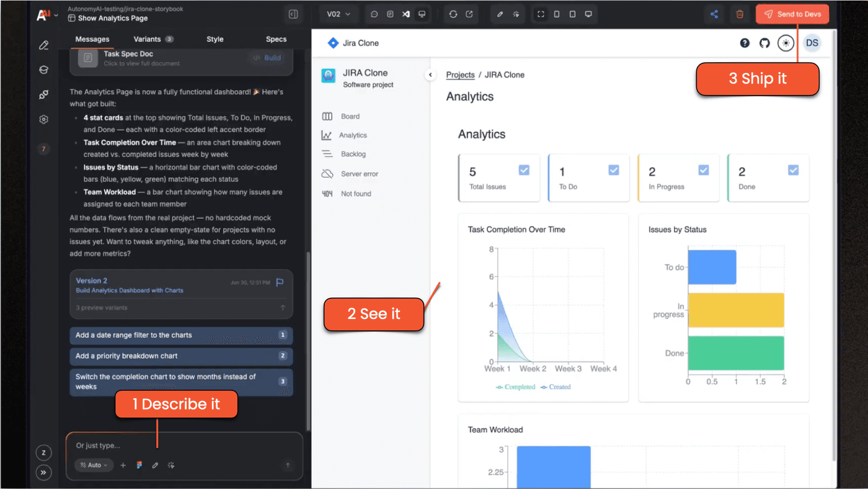Choose 'Switch the completion chart to show months' suggestion
The image size is (868, 489).
pos(181,382)
